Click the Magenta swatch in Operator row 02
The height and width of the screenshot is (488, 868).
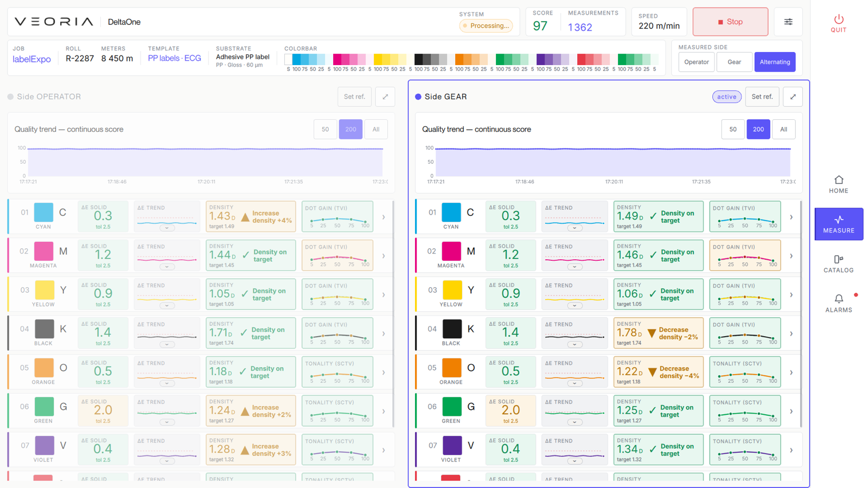(x=43, y=251)
